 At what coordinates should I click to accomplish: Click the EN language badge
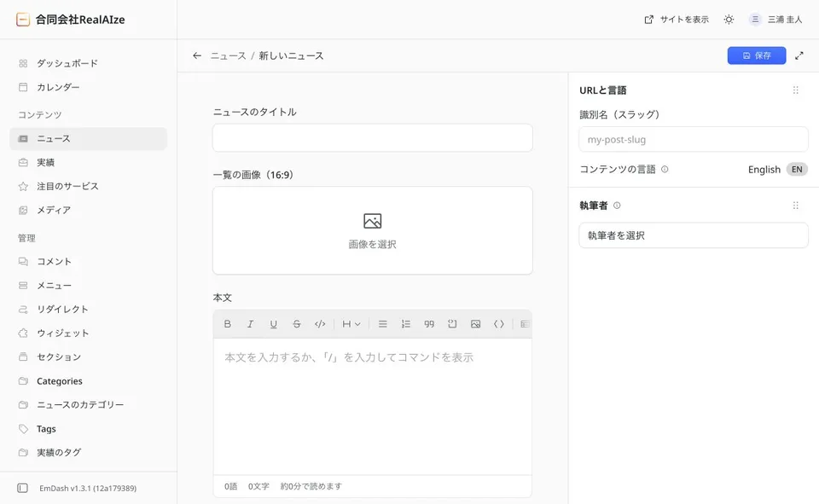(797, 169)
